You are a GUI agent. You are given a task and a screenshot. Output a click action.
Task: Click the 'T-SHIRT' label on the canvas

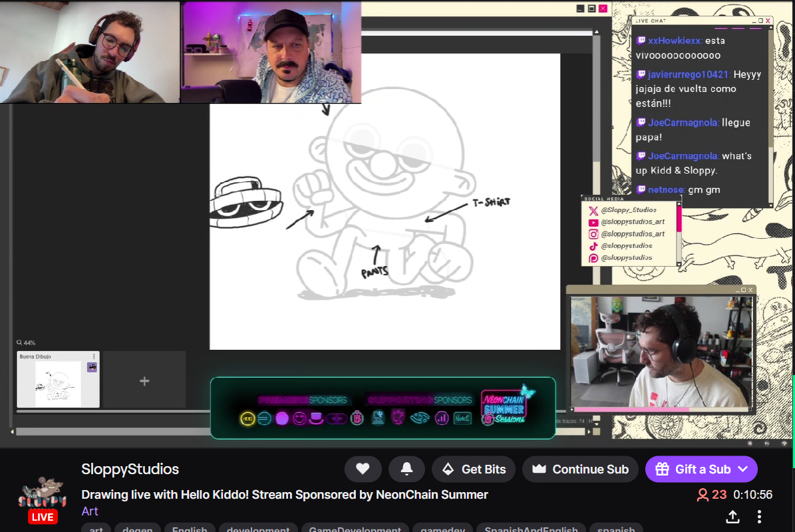tap(491, 202)
